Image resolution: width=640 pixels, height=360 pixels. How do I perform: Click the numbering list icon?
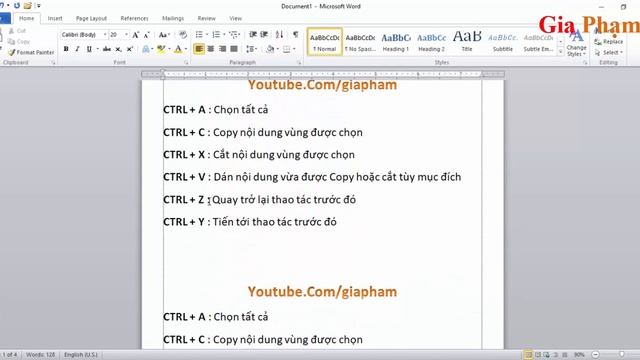coord(216,35)
